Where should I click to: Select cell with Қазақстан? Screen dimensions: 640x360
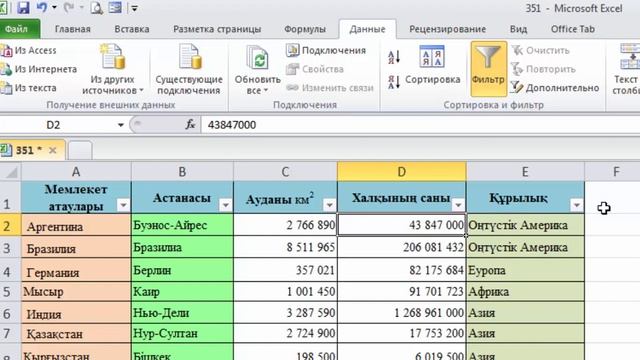point(76,334)
